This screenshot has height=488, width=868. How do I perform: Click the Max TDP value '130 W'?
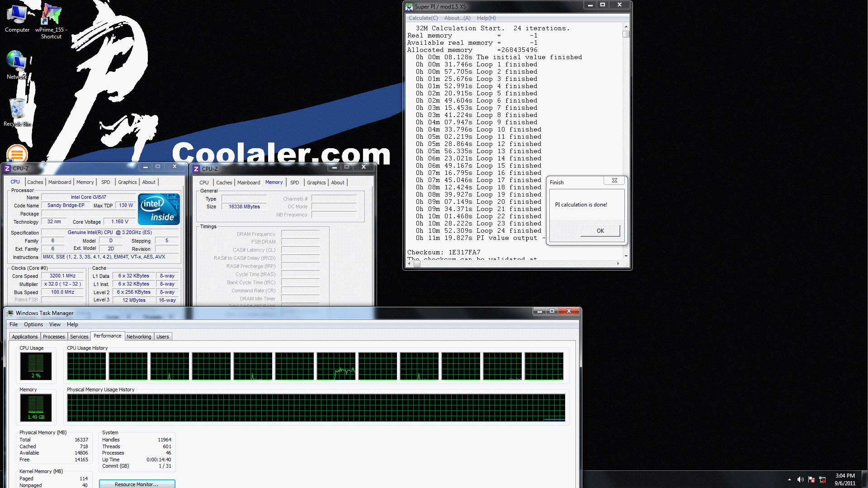126,205
